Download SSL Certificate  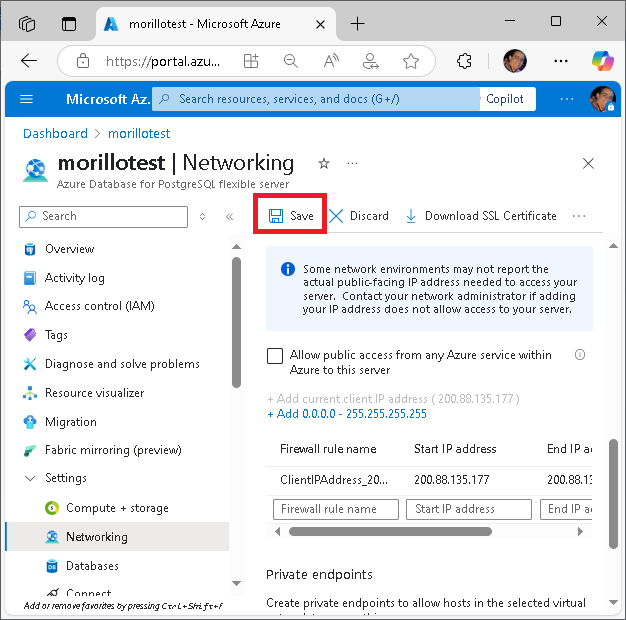point(481,216)
